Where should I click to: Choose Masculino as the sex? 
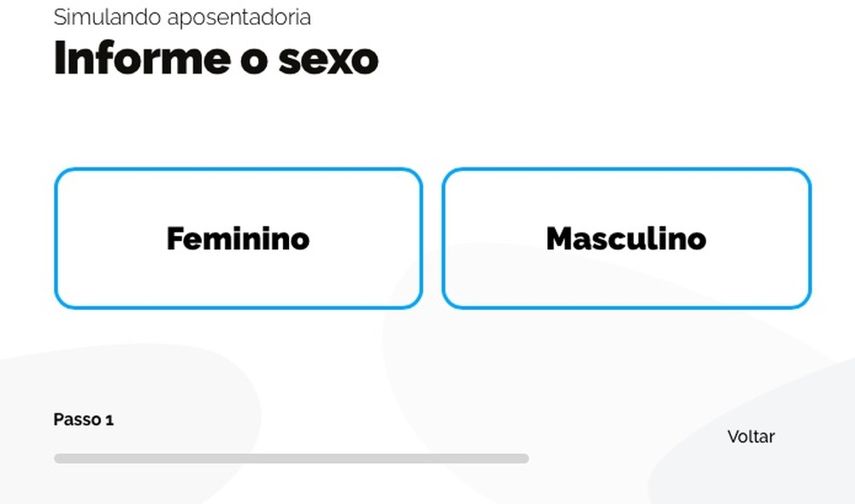point(626,238)
